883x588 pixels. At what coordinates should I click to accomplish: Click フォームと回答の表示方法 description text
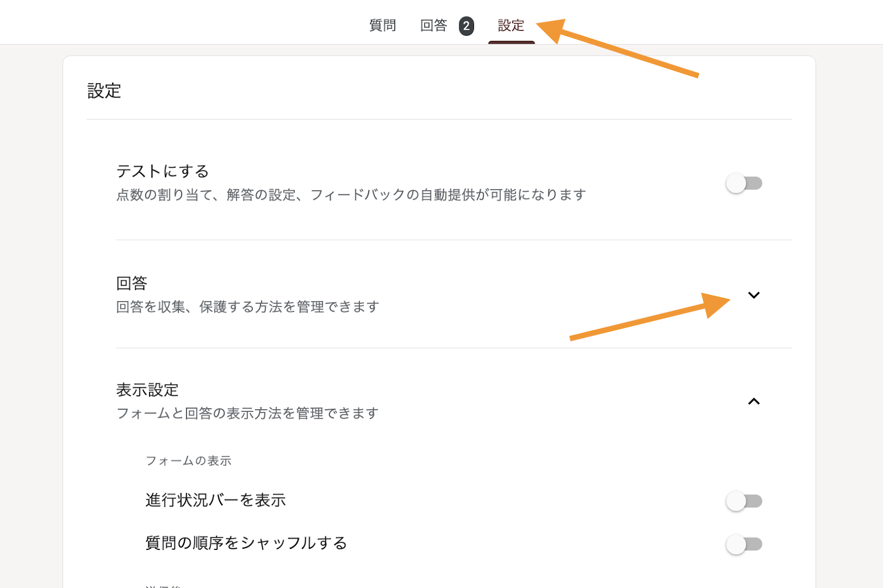(x=247, y=413)
